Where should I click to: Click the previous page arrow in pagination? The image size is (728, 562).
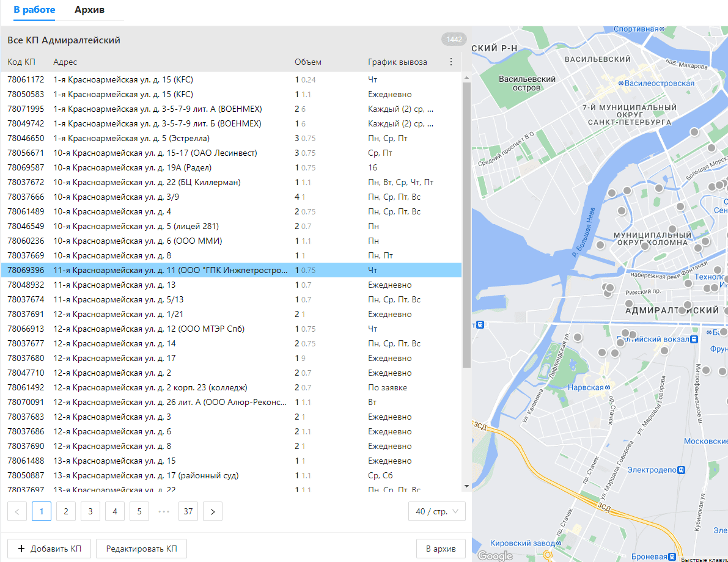(x=17, y=511)
